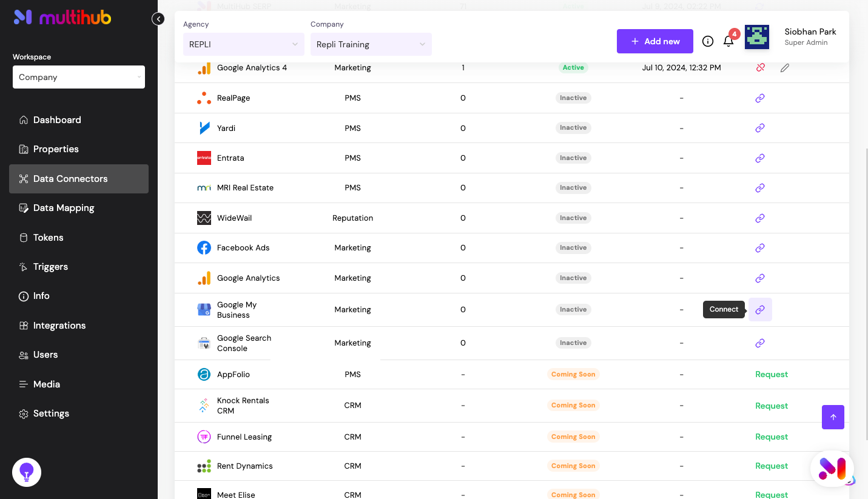Screen dimensions: 868x499
Task: Connect Yardi using its link icon
Action: pyautogui.click(x=760, y=128)
